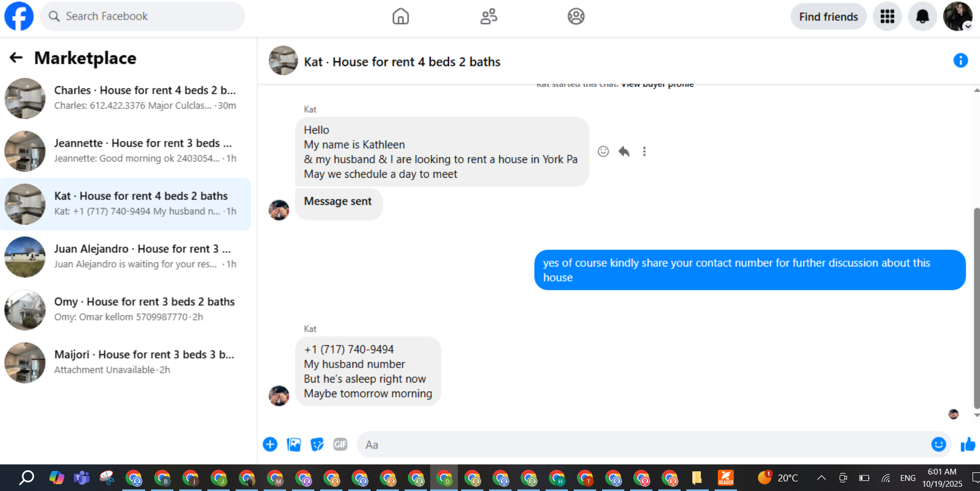Image resolution: width=980 pixels, height=491 pixels.
Task: Choose a sticker from the sticker icon
Action: point(317,444)
